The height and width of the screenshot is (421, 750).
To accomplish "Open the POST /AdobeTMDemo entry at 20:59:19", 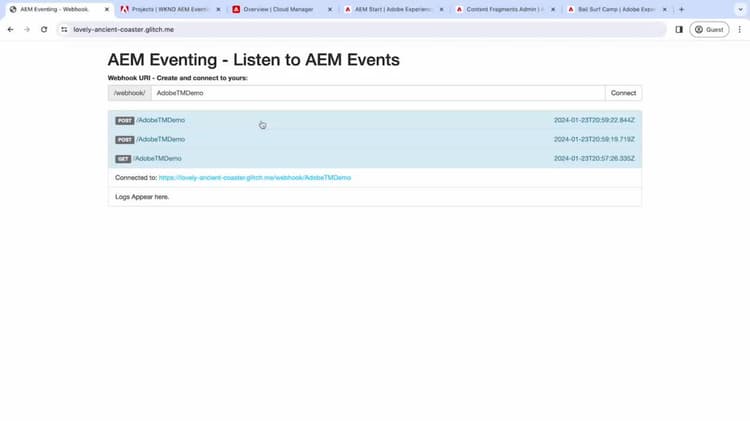I will click(x=375, y=139).
